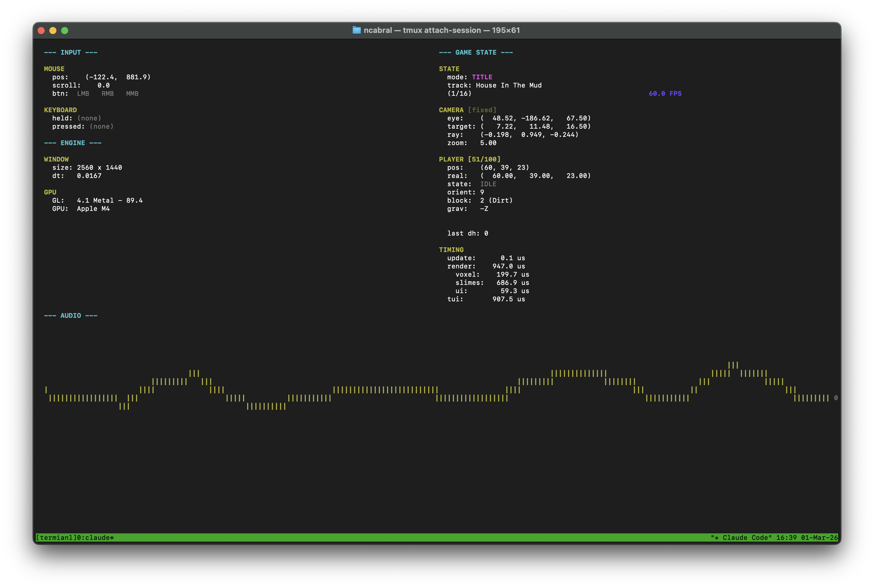Click the folder icon in title bar
This screenshot has width=874, height=588.
(x=356, y=30)
